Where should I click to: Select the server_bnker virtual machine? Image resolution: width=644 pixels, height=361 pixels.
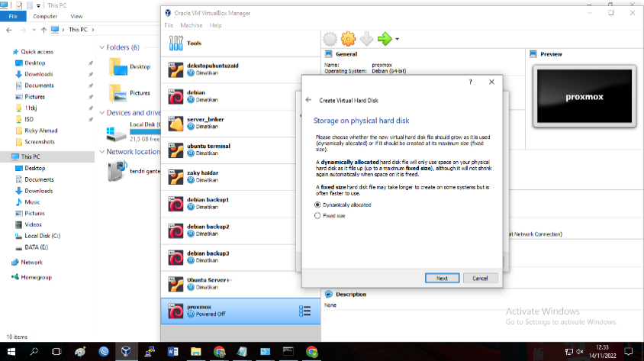point(240,123)
